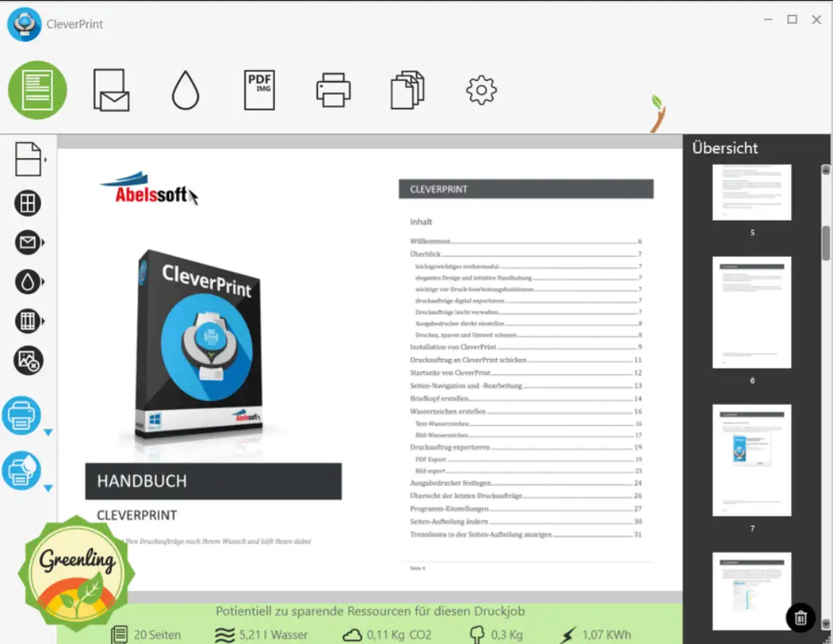
Task: Expand the blank page icon submenu arrow
Action: click(46, 160)
